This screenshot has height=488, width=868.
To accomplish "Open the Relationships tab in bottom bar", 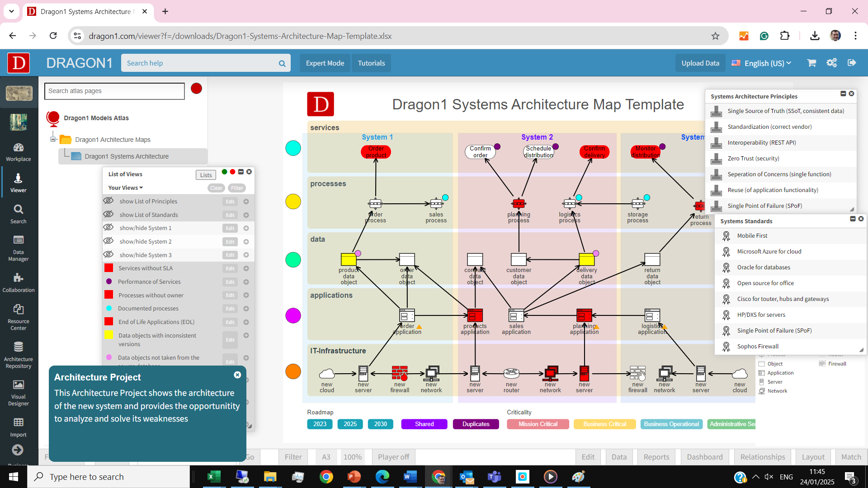I will pos(762,457).
